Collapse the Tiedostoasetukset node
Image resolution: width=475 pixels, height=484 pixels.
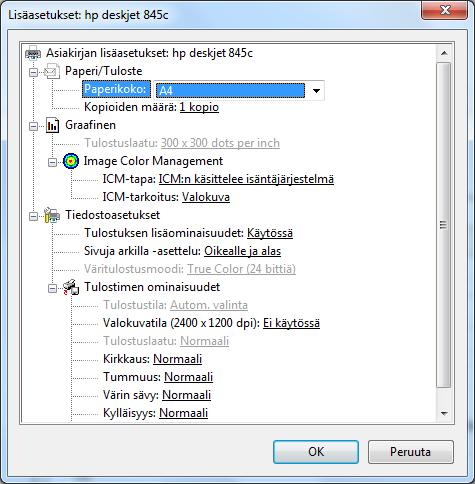pyautogui.click(x=33, y=216)
